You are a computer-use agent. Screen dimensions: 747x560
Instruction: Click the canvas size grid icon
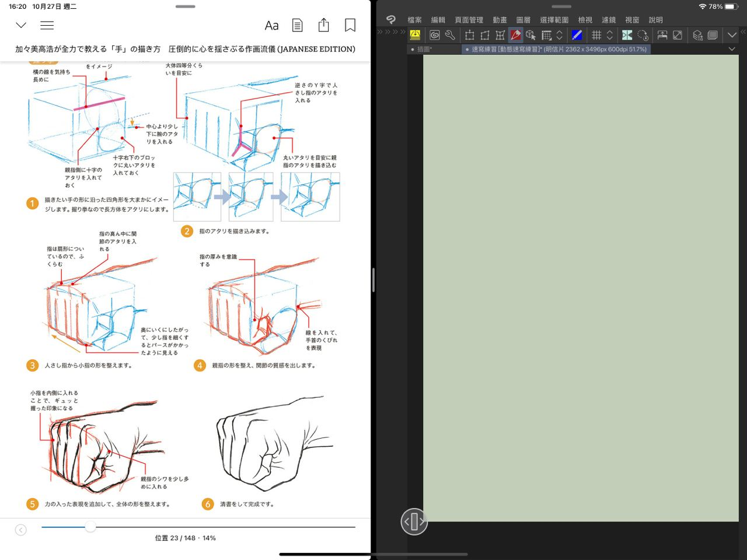pos(547,35)
